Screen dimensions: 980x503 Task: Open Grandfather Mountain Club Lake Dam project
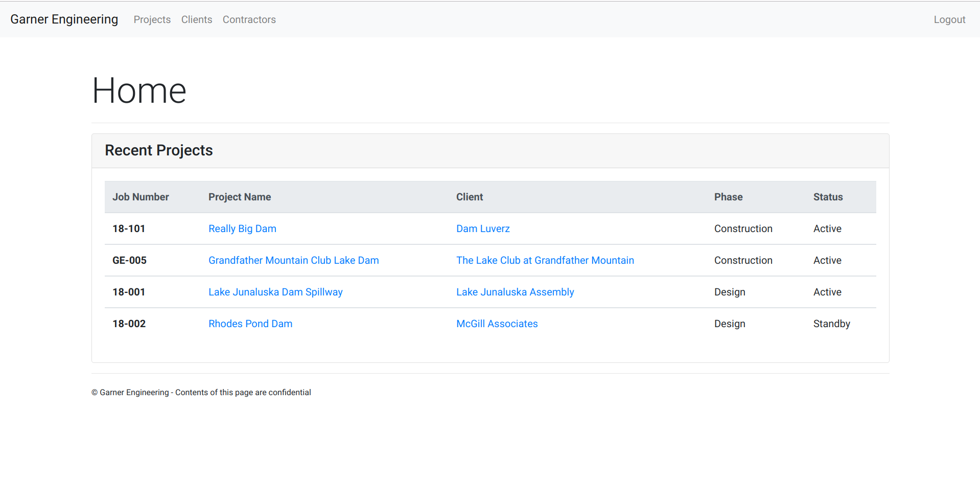click(x=294, y=260)
